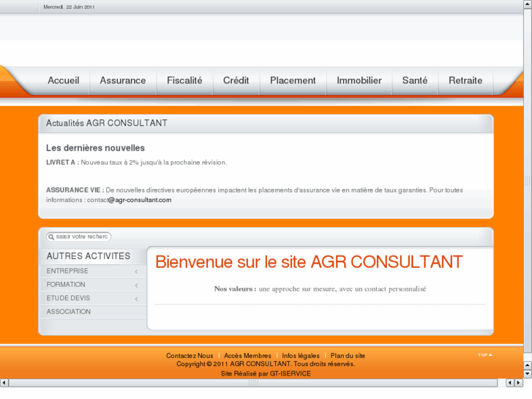Click the magnifier icon in search box
Screen dimensions: 532x399
point(51,236)
